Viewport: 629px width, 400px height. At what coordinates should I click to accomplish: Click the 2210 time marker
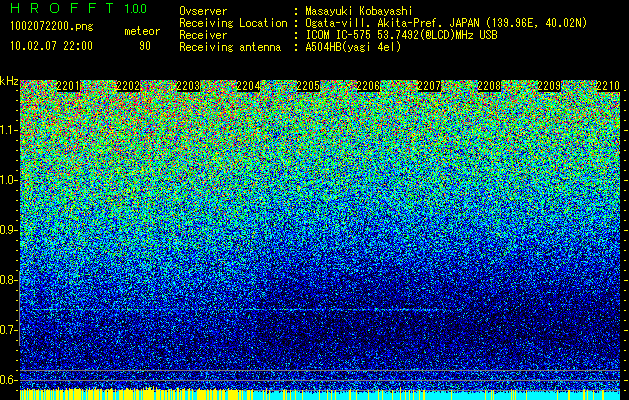[x=608, y=86]
